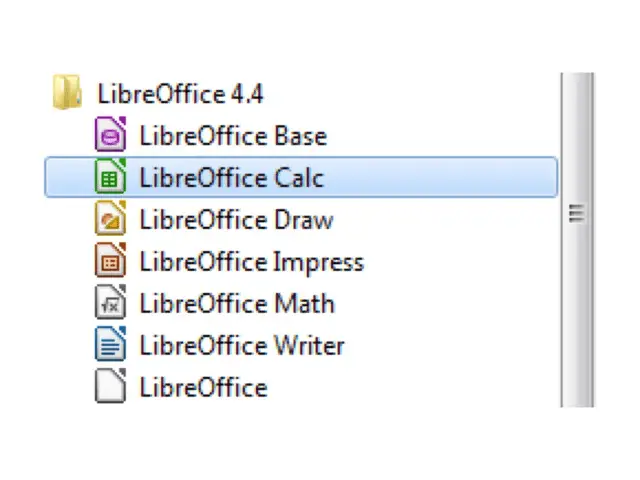The image size is (640, 480).
Task: Open the LibreOffice Base database icon
Action: click(110, 134)
